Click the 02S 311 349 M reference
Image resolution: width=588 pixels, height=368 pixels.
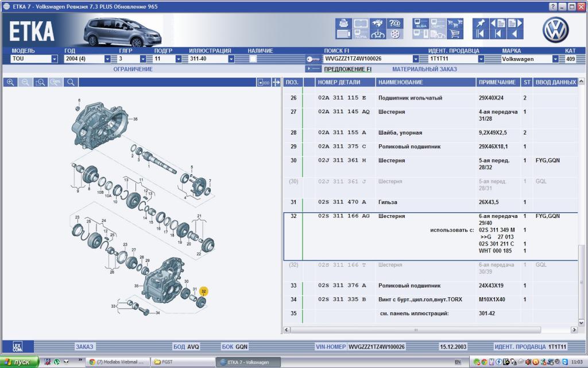(497, 230)
